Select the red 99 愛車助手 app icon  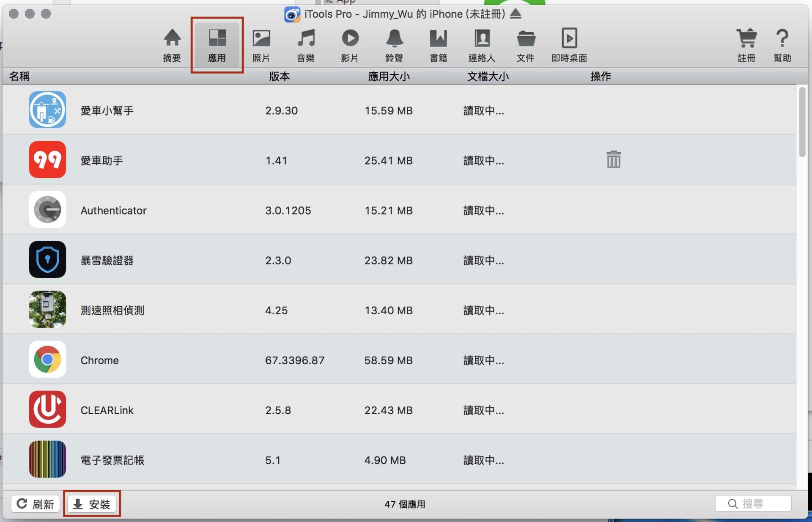click(47, 159)
